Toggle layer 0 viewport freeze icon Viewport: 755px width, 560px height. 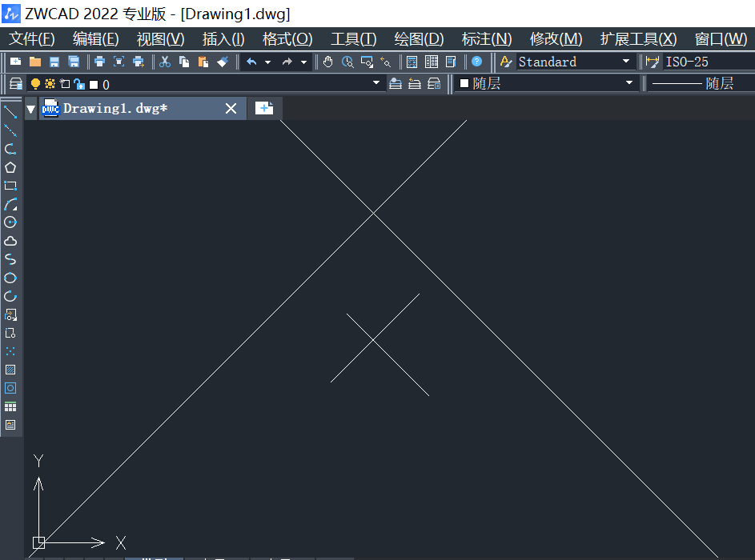coord(65,84)
